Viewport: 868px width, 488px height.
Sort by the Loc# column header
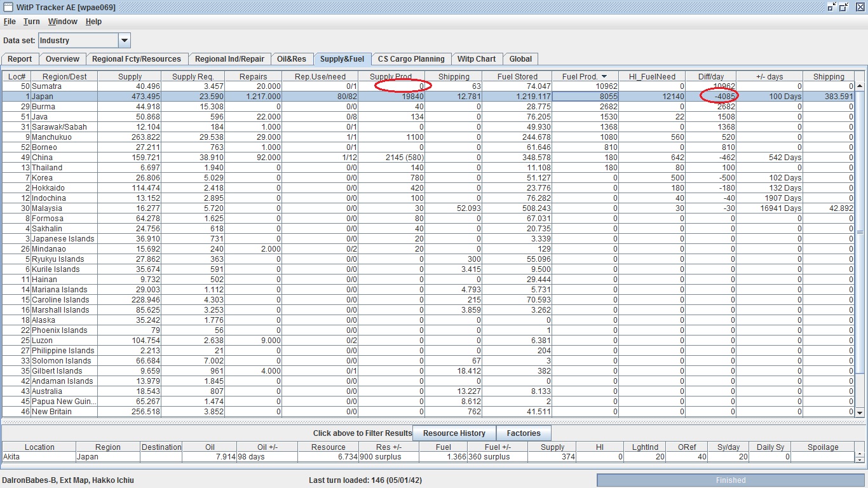[x=17, y=76]
